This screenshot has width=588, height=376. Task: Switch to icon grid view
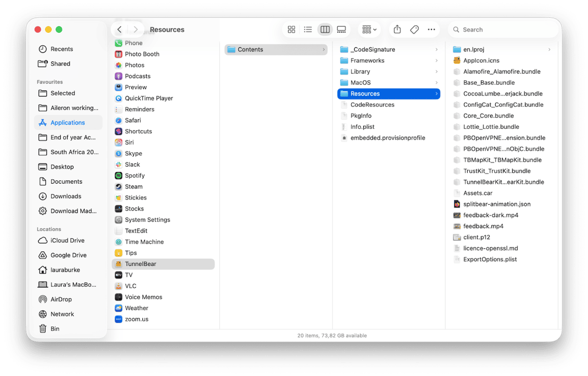click(291, 29)
